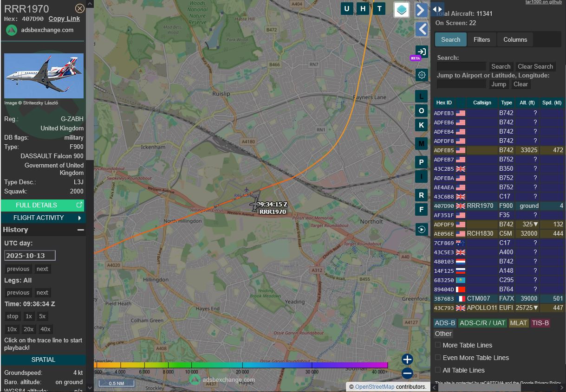This screenshot has width=566, height=392.
Task: Click the replay playback circle icon
Action: click(x=422, y=229)
